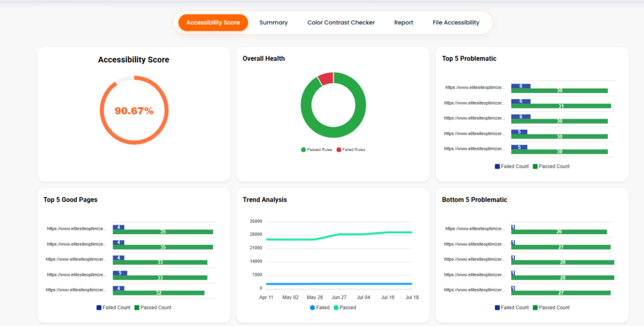Open the Color Contrast Checker tab
The height and width of the screenshot is (326, 644).
[341, 23]
